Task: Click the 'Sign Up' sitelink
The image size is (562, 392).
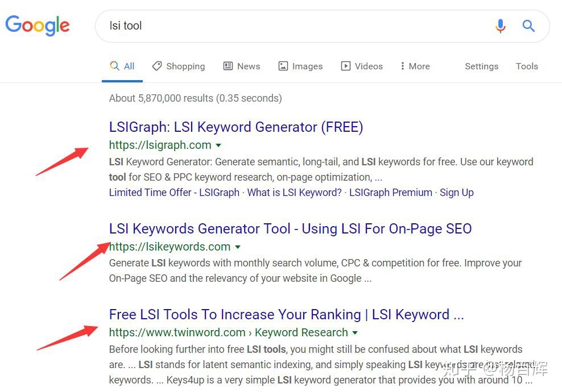Action: 457,193
